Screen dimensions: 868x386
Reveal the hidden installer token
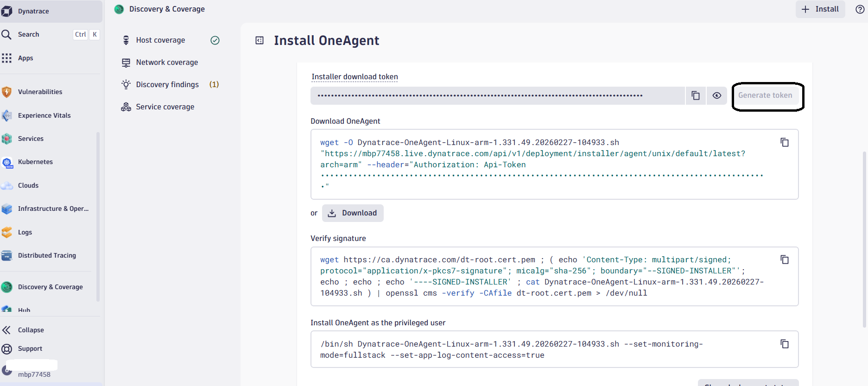point(717,95)
